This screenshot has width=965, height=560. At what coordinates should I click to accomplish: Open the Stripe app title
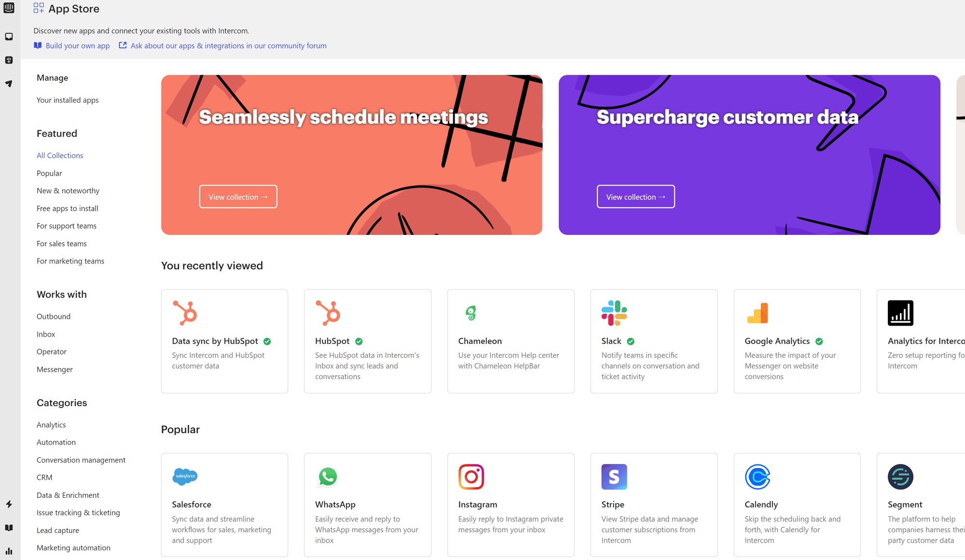pos(613,505)
